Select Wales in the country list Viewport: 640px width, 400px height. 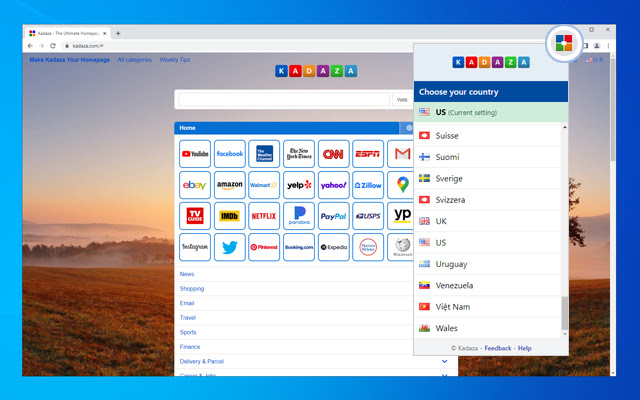(488, 328)
